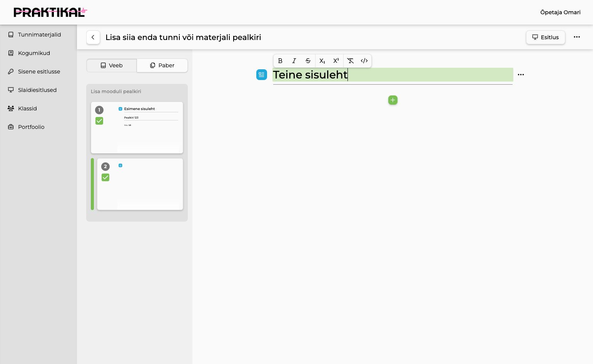This screenshot has height=364, width=593.
Task: Open Portfoolio in sidebar
Action: 38,127
